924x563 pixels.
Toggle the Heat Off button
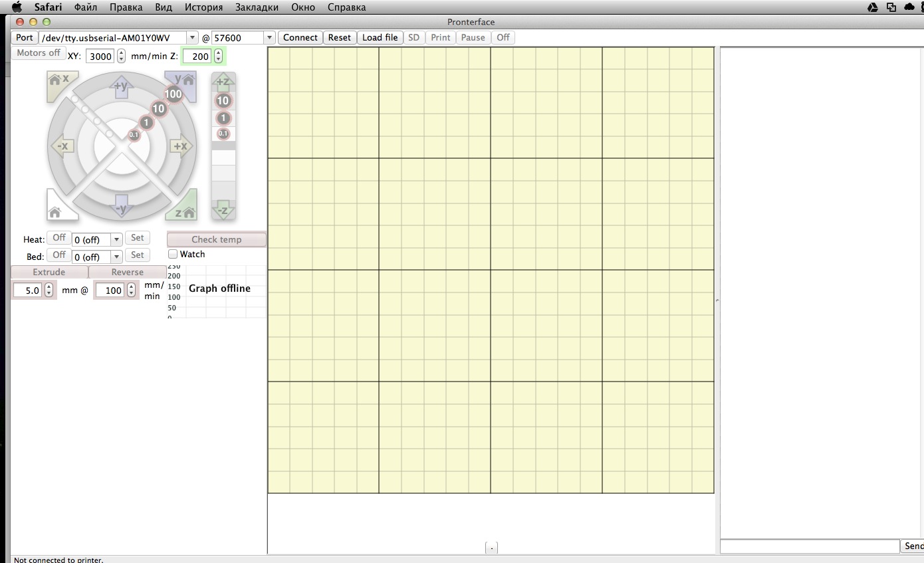click(59, 238)
